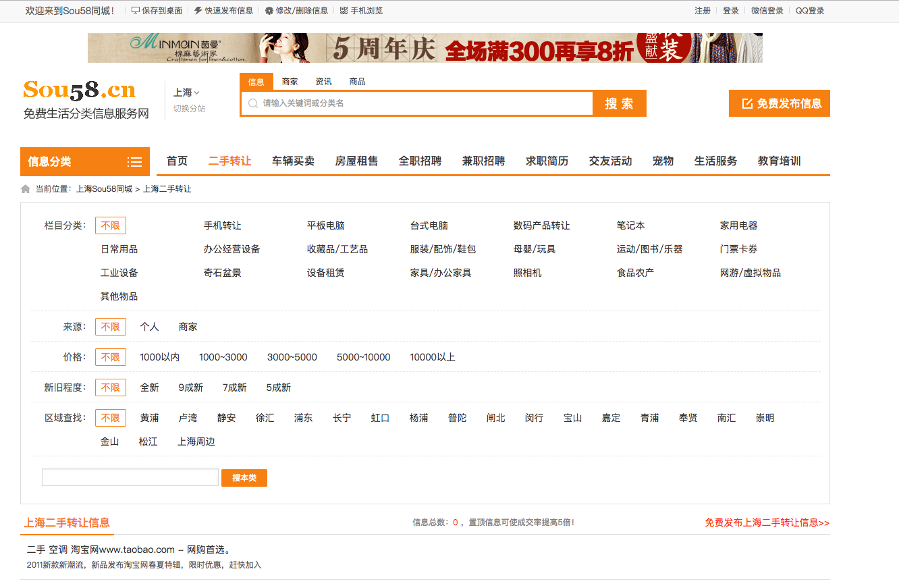
Task: Open the 上海 city dropdown
Action: point(186,92)
